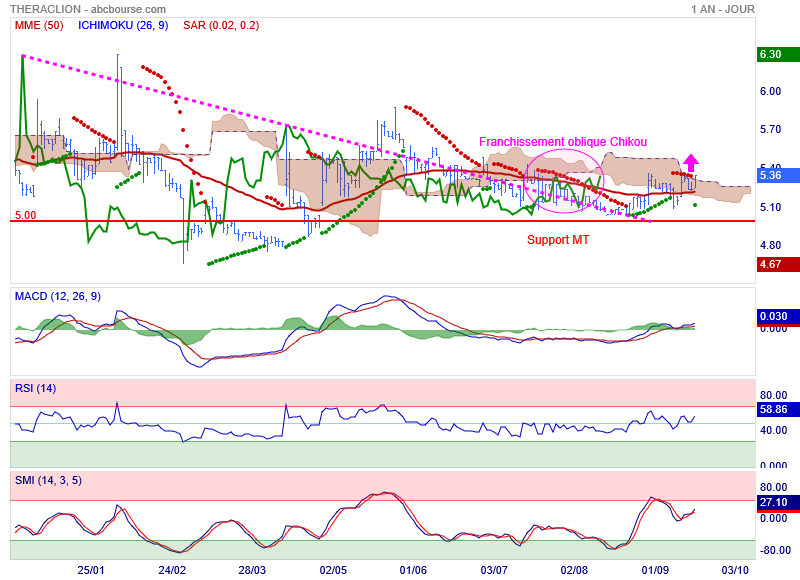Click the 02/08 date axis label
Image resolution: width=800 pixels, height=580 pixels.
click(574, 570)
